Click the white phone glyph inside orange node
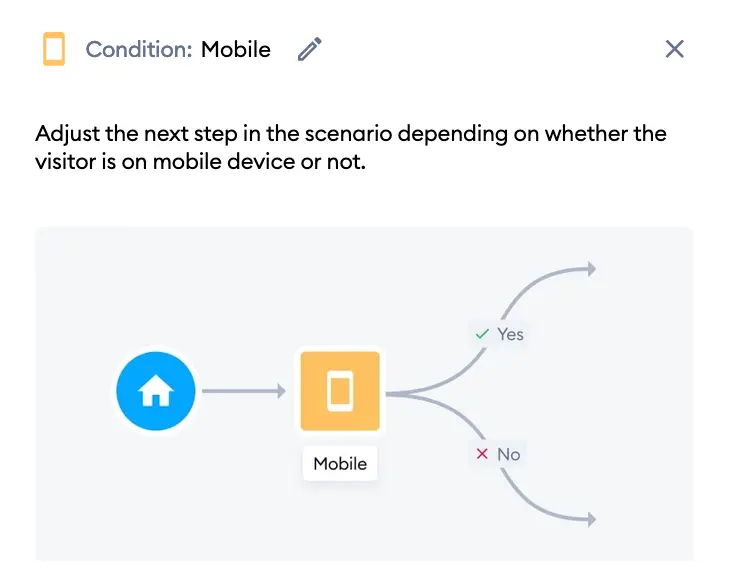Image resolution: width=734 pixels, height=584 pixels. tap(340, 391)
